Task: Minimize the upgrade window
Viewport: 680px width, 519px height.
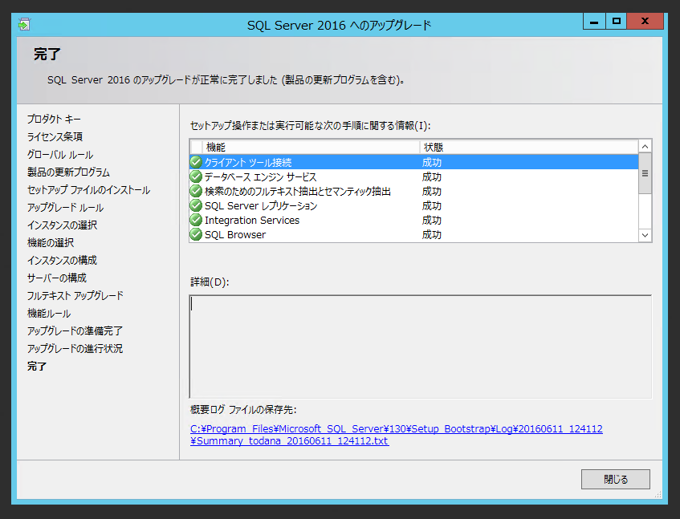Action: point(594,21)
